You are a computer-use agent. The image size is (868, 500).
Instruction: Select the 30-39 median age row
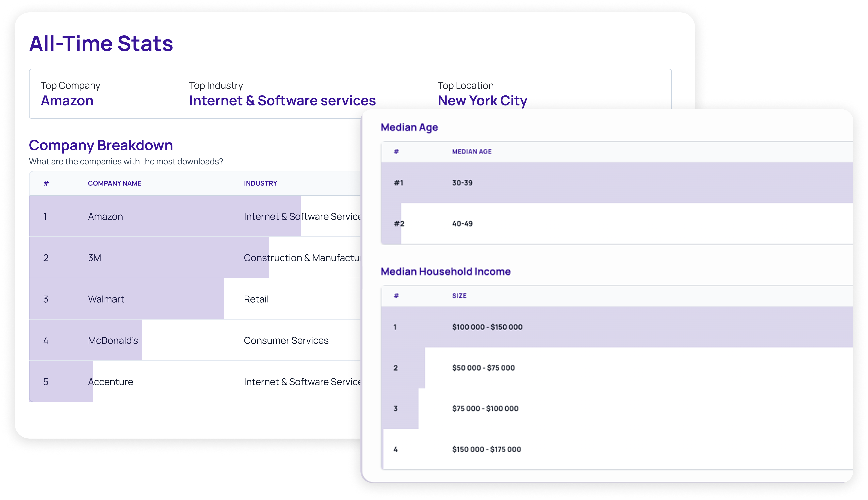point(462,183)
